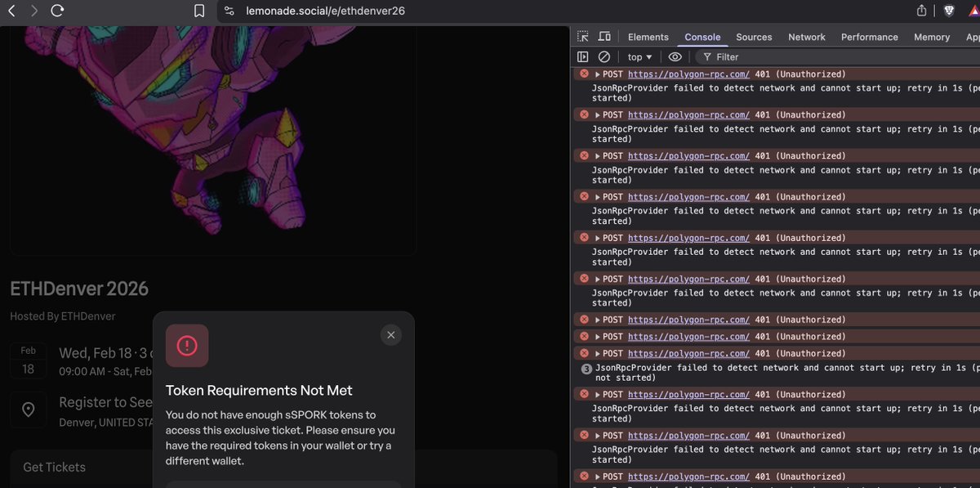Go back with the browser back arrow
The image size is (980, 488).
[x=11, y=11]
